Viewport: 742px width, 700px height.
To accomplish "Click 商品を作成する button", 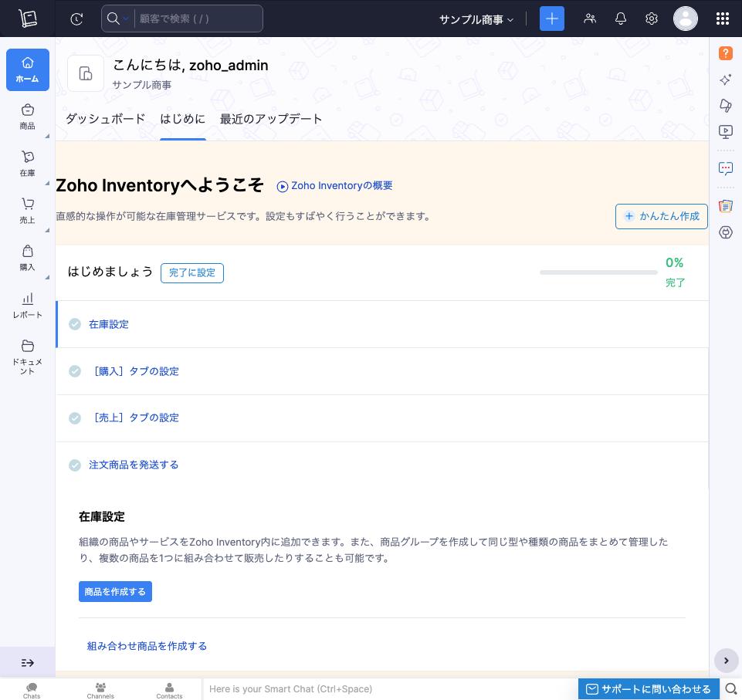I will (115, 592).
